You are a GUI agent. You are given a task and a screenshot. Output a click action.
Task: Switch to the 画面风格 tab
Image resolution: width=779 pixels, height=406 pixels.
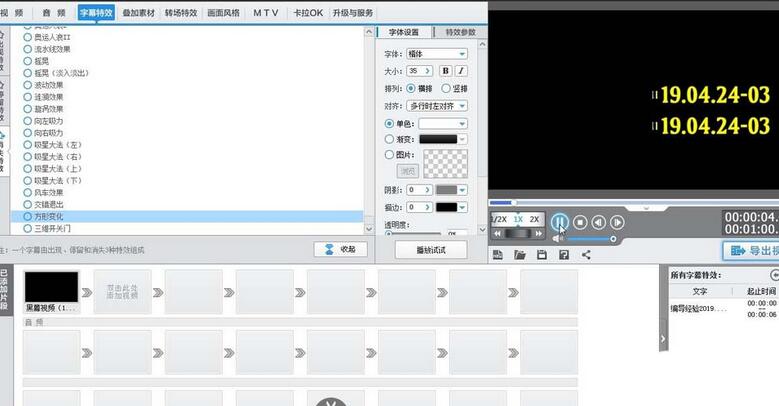click(224, 13)
